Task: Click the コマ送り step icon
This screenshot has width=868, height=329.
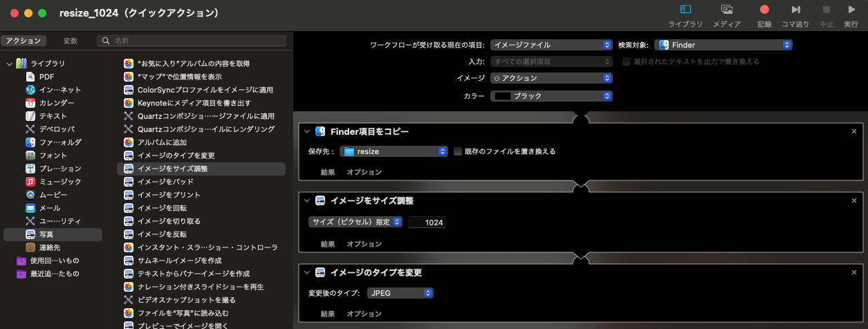Action: 795,10
